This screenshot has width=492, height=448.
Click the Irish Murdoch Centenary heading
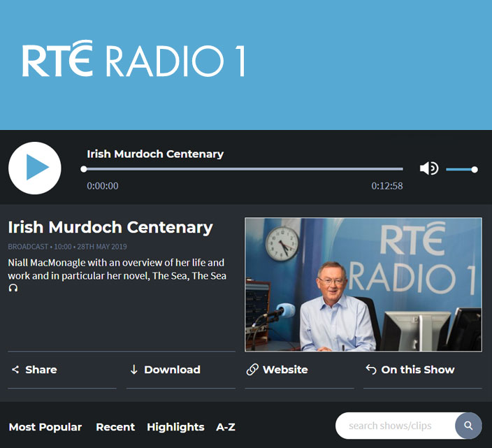pos(110,227)
